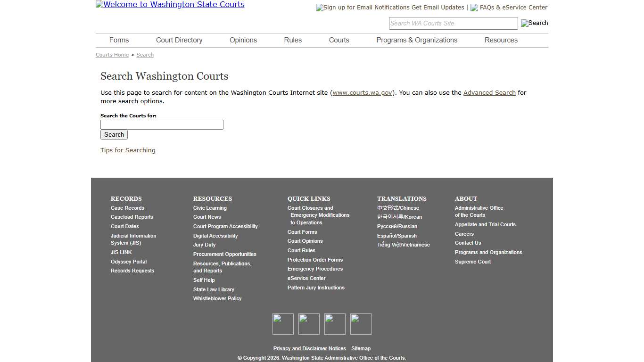
Task: Click the Search the Courts input field
Action: pos(162,124)
